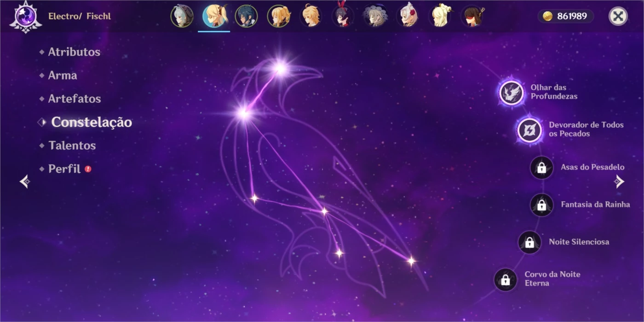This screenshot has height=322, width=644.
Task: Click the Mora coin icon
Action: [x=547, y=17]
